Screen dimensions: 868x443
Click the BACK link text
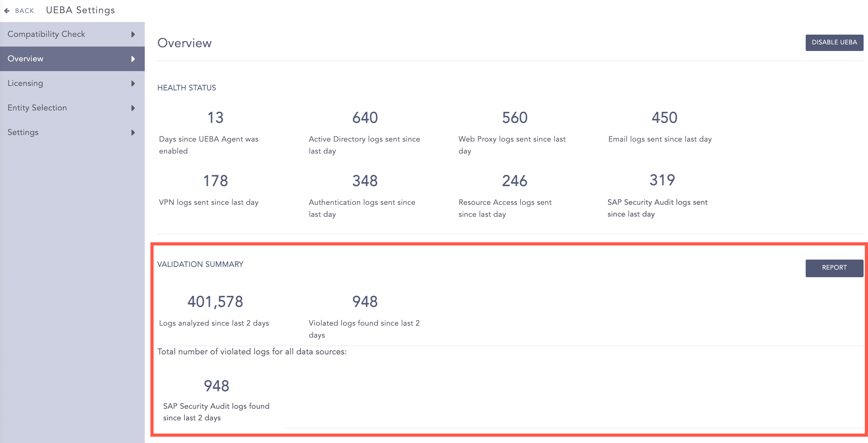[x=25, y=11]
